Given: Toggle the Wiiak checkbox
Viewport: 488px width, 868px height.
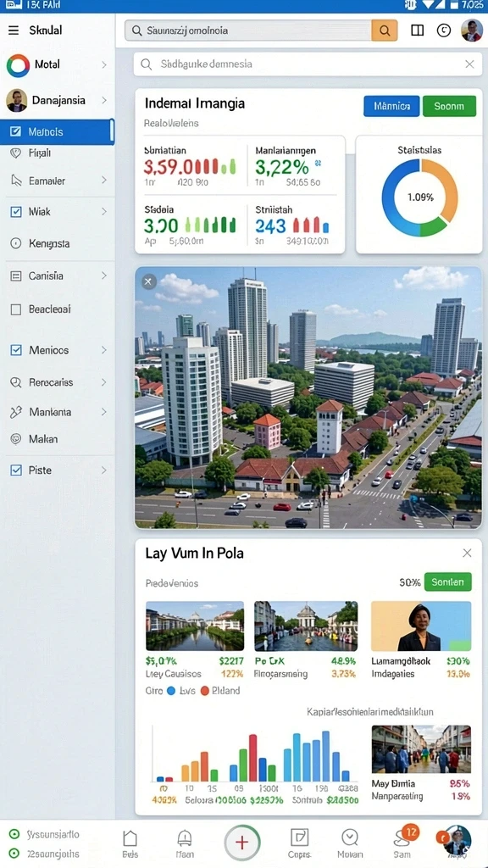Looking at the screenshot, I should click(16, 211).
